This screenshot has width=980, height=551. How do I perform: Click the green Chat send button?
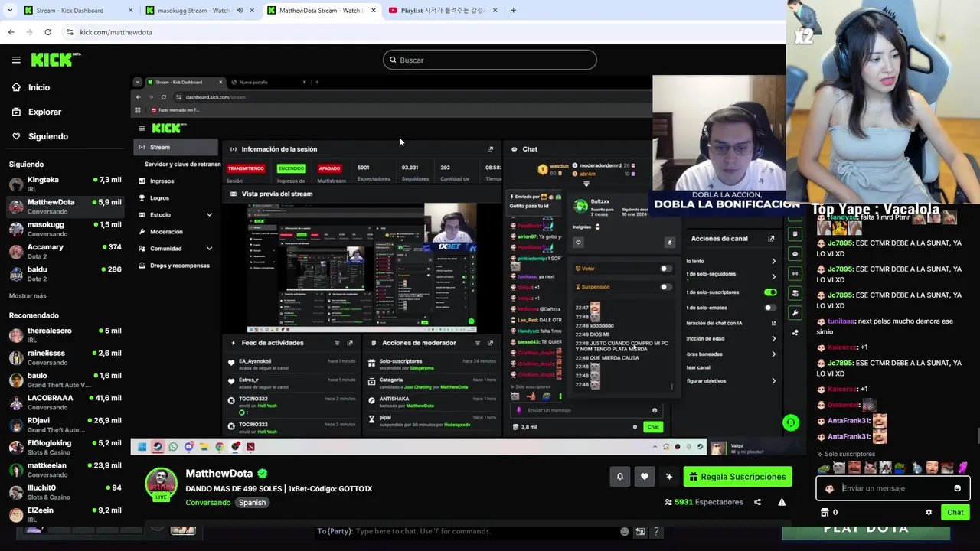[x=955, y=513]
